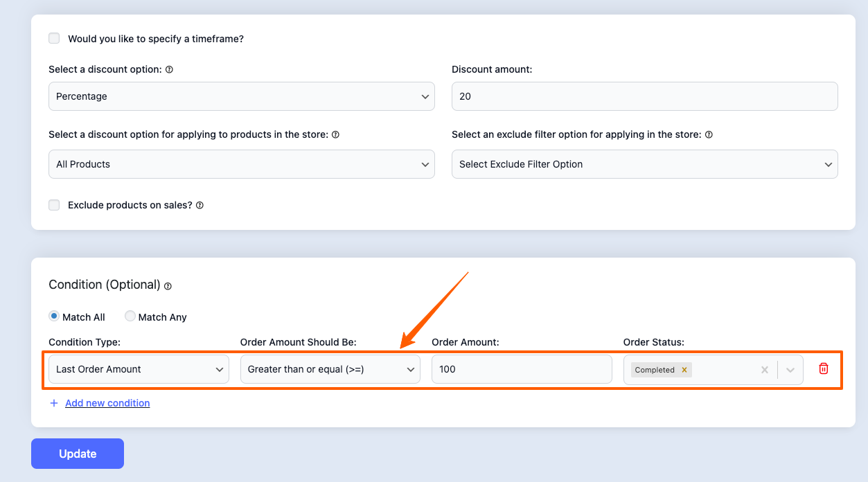Delete the condition row with trash icon
The height and width of the screenshot is (482, 868).
[823, 369]
